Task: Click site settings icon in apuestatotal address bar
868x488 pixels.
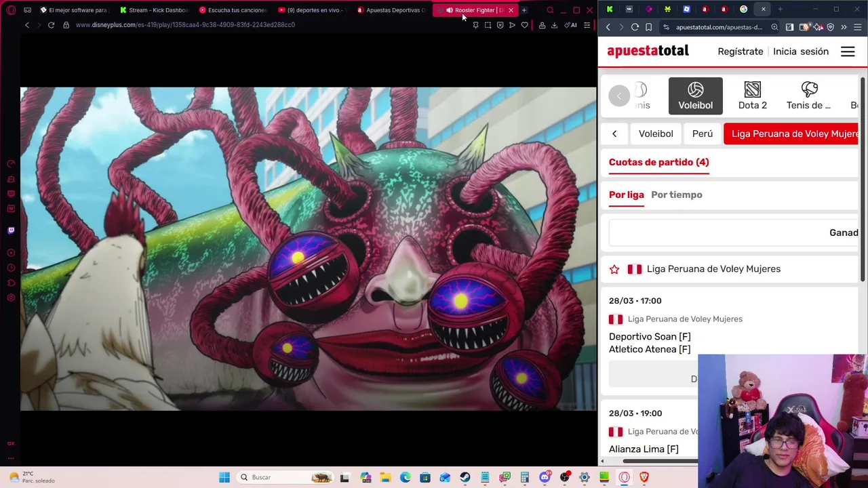Action: [667, 27]
